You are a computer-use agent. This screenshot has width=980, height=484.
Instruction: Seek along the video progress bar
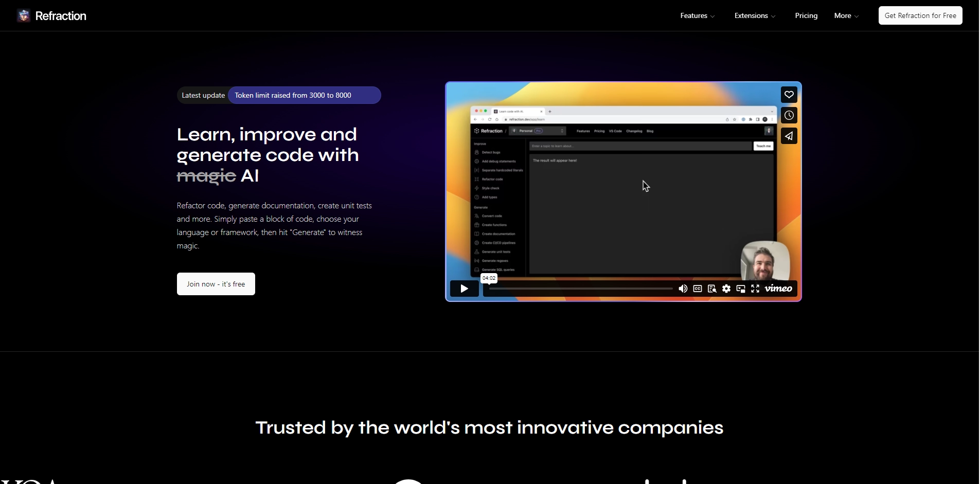[x=581, y=289]
